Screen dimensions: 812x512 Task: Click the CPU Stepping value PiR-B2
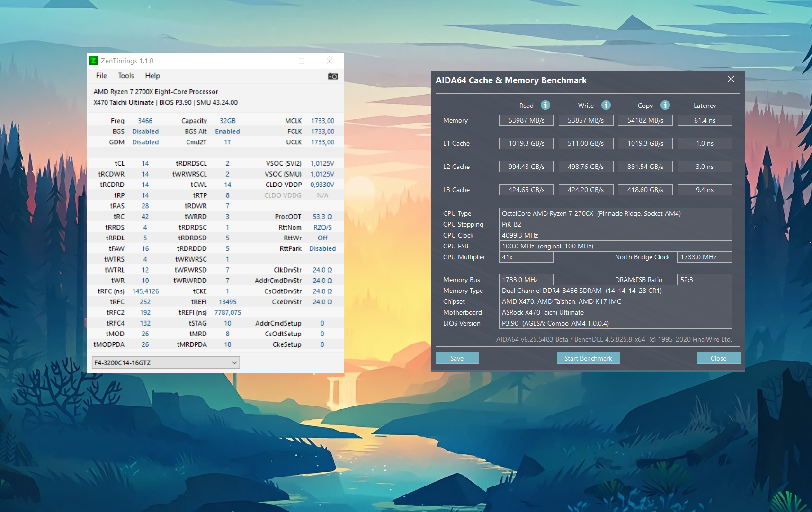(615, 224)
